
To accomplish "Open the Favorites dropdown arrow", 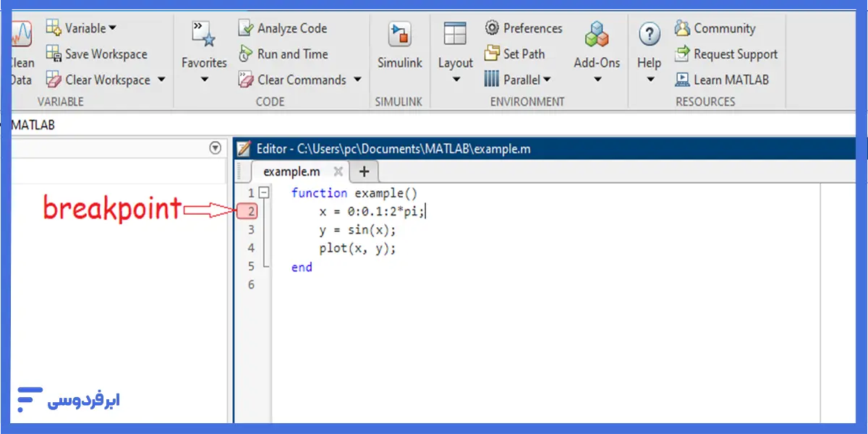I will click(x=204, y=80).
